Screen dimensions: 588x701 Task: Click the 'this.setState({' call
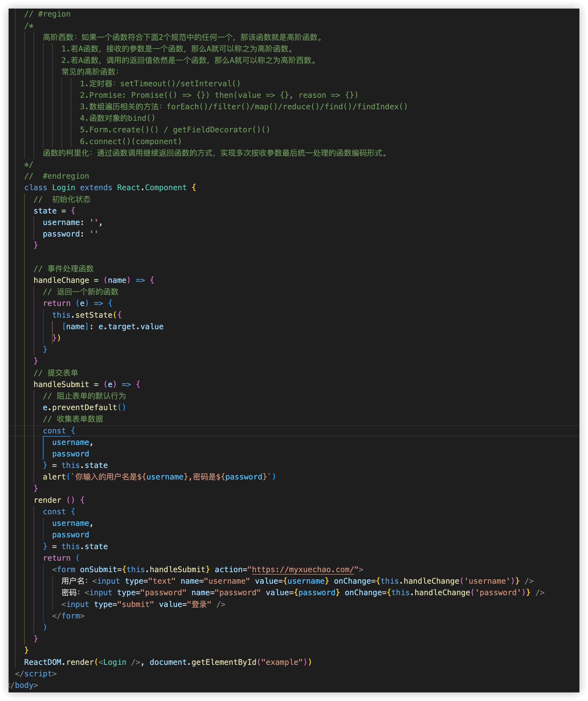tap(87, 315)
